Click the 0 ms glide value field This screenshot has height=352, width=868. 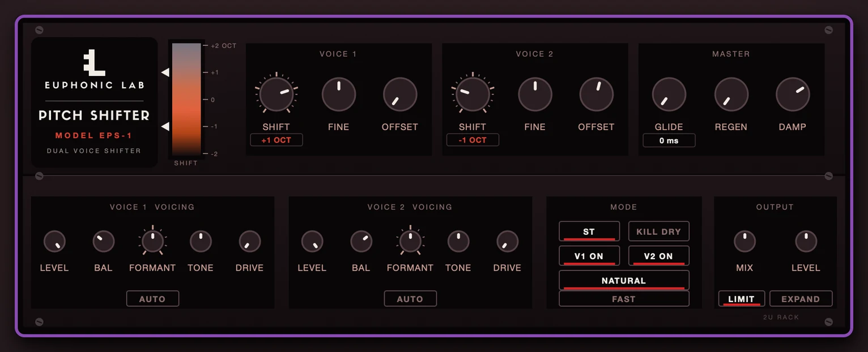pyautogui.click(x=669, y=140)
